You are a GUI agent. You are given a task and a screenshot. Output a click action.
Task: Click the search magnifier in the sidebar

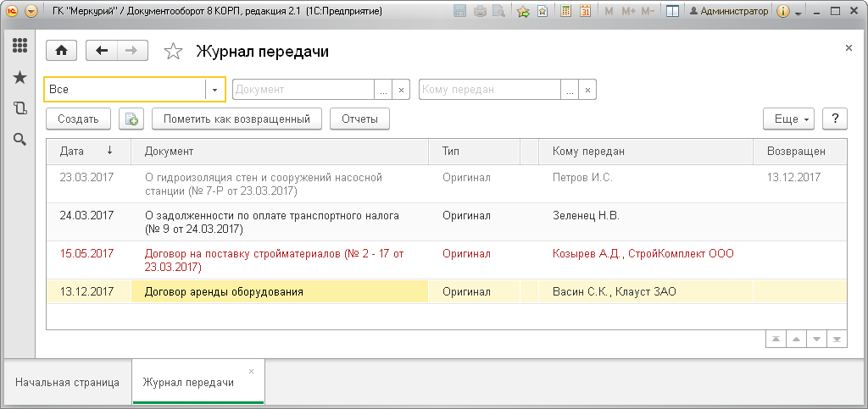[20, 139]
